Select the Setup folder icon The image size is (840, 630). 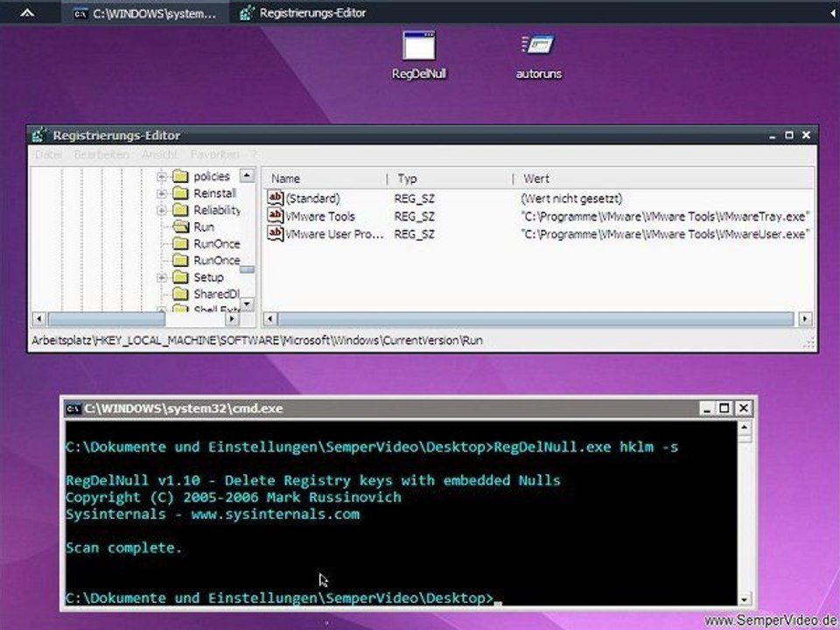181,277
